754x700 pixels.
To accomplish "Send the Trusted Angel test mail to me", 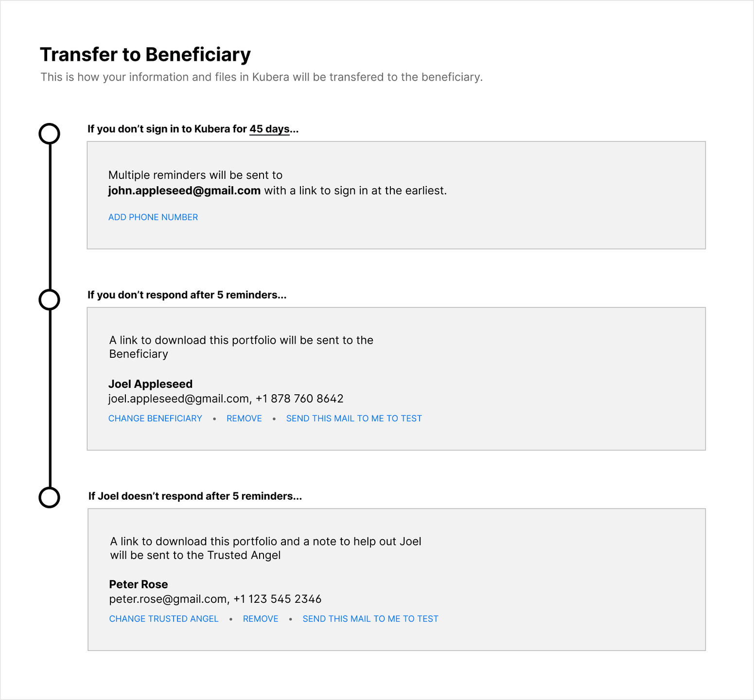I will (x=370, y=619).
